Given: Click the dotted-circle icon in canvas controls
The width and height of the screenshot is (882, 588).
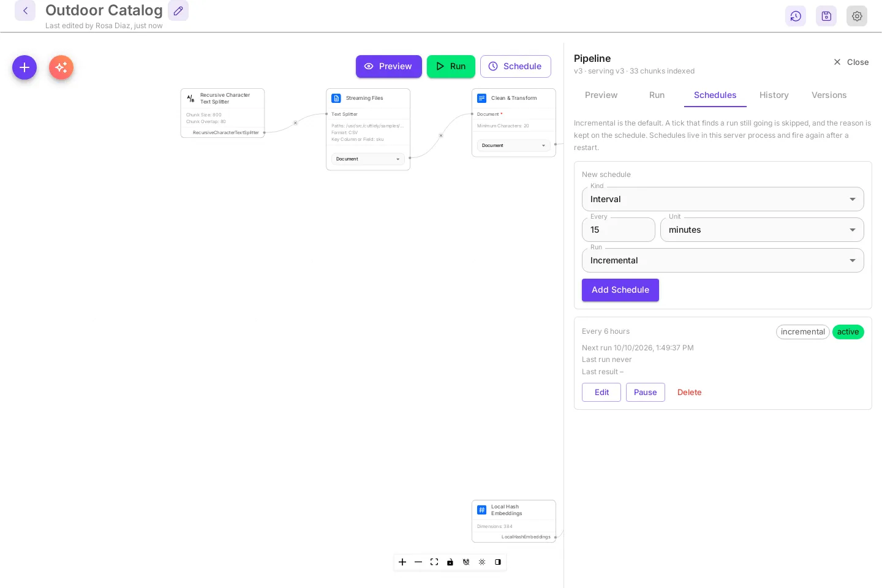Looking at the screenshot, I should click(482, 562).
